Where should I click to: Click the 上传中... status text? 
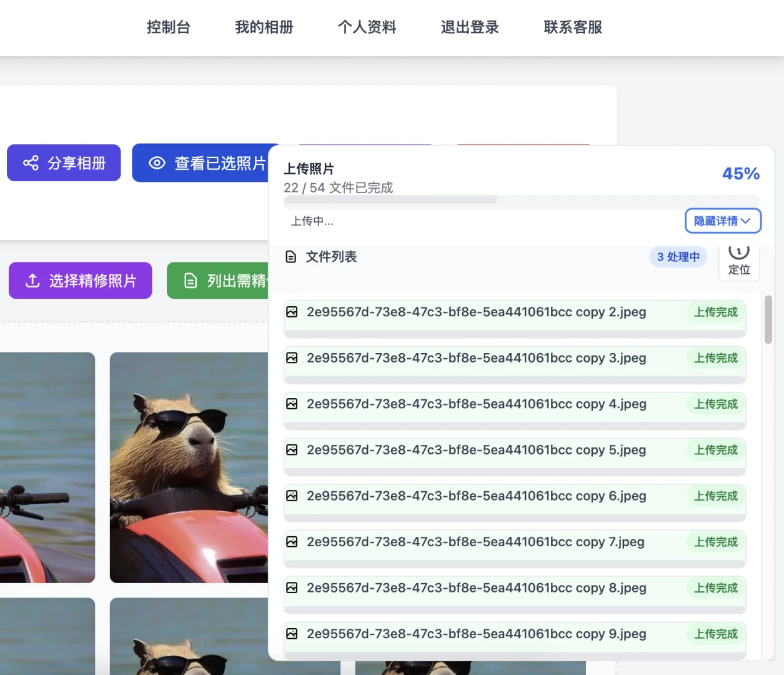point(312,221)
